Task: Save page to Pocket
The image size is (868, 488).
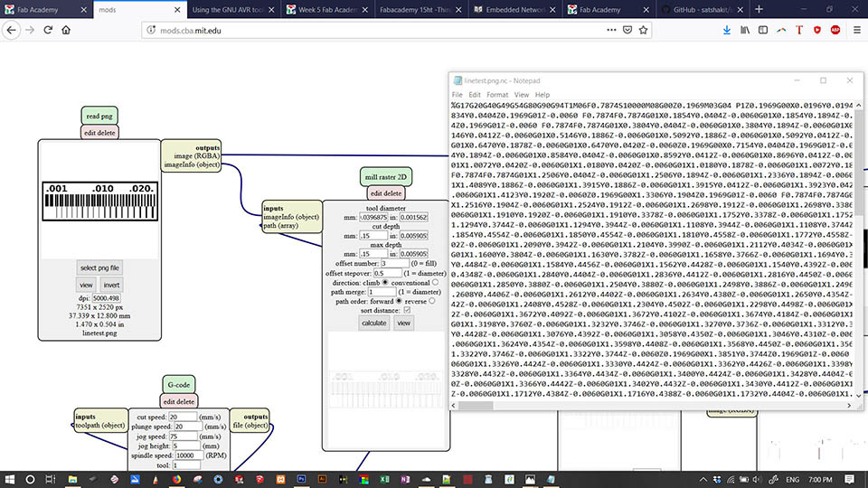Action: tap(627, 30)
